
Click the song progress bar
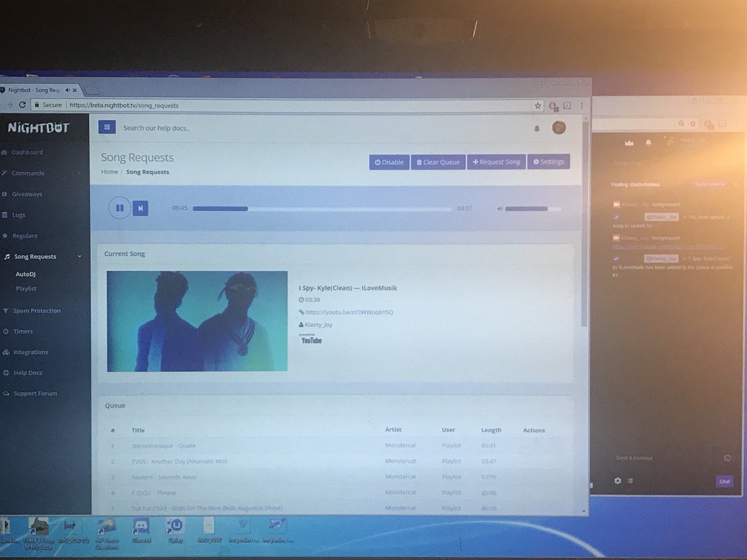322,208
